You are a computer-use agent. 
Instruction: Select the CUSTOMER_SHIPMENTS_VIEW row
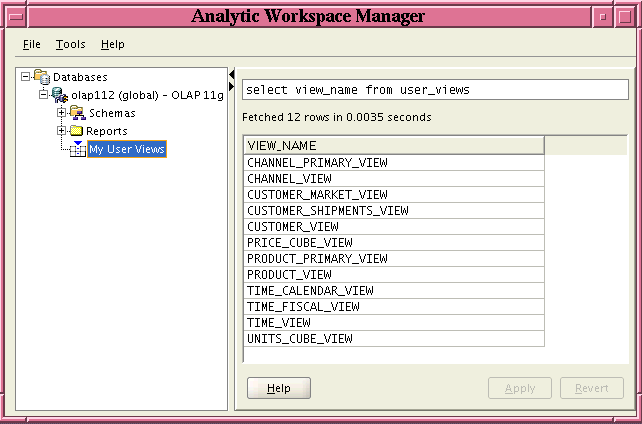click(x=394, y=210)
